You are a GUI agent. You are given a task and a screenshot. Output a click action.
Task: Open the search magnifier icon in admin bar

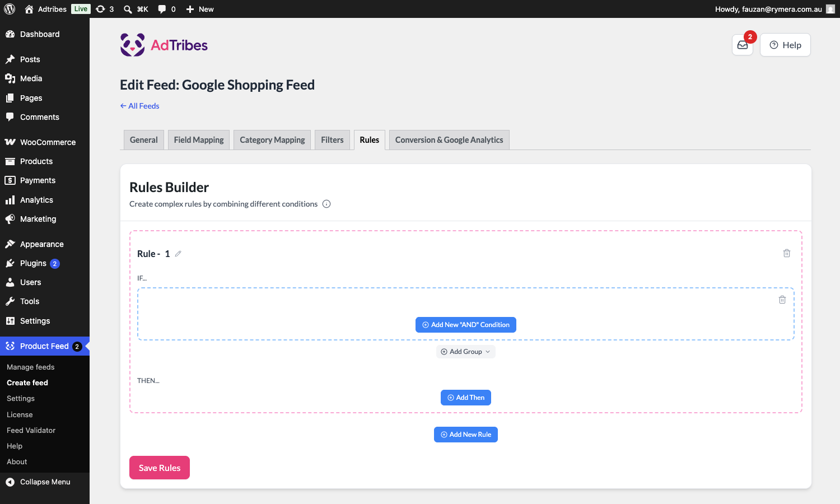128,9
